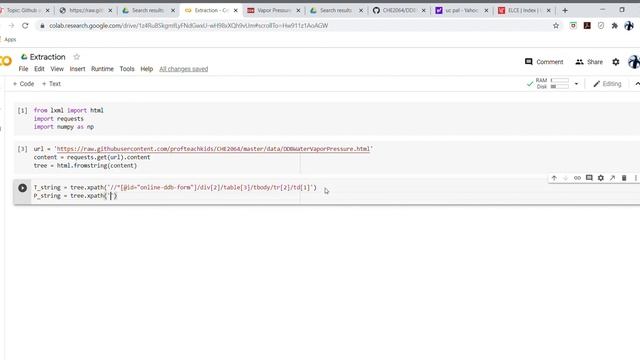Click the 'tree = html.fromstring(content)' line
This screenshot has width=640, height=360.
point(85,166)
